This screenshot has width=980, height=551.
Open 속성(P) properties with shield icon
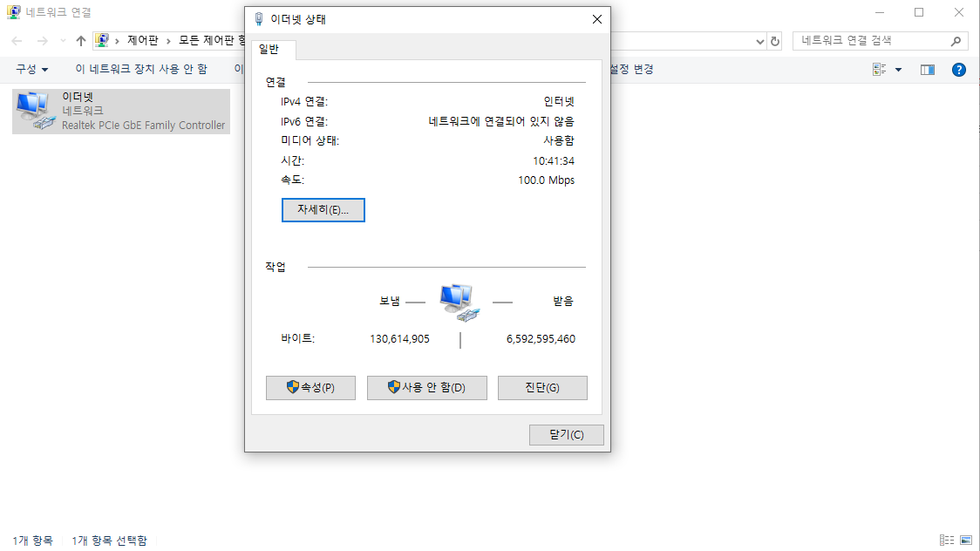click(310, 387)
